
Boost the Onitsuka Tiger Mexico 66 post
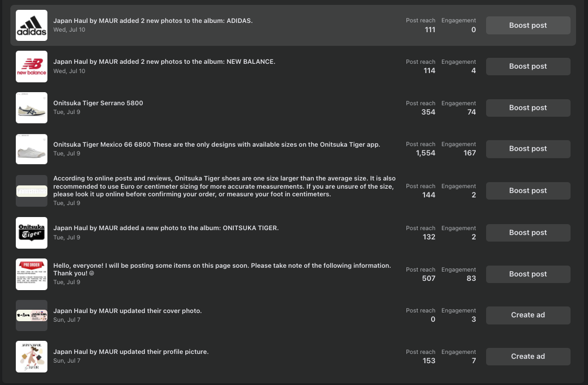pyautogui.click(x=528, y=149)
